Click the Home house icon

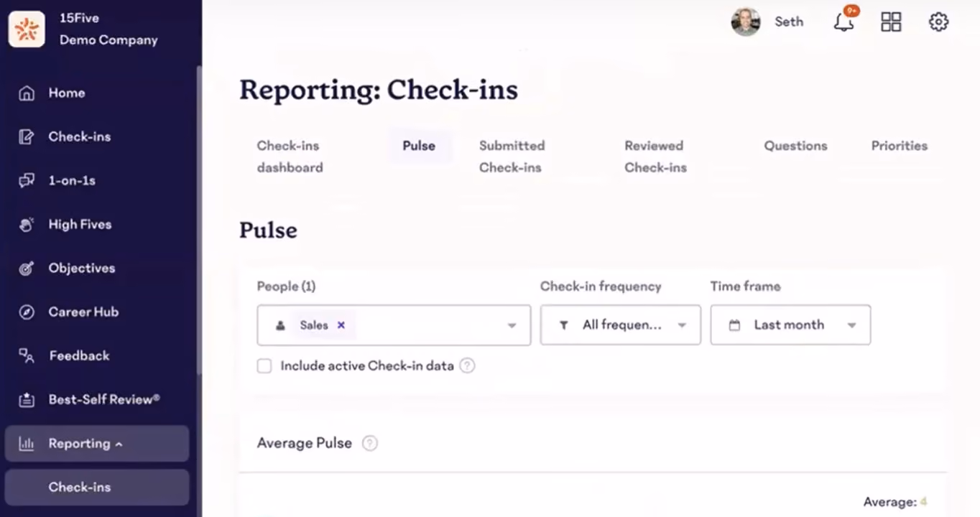[x=27, y=93]
